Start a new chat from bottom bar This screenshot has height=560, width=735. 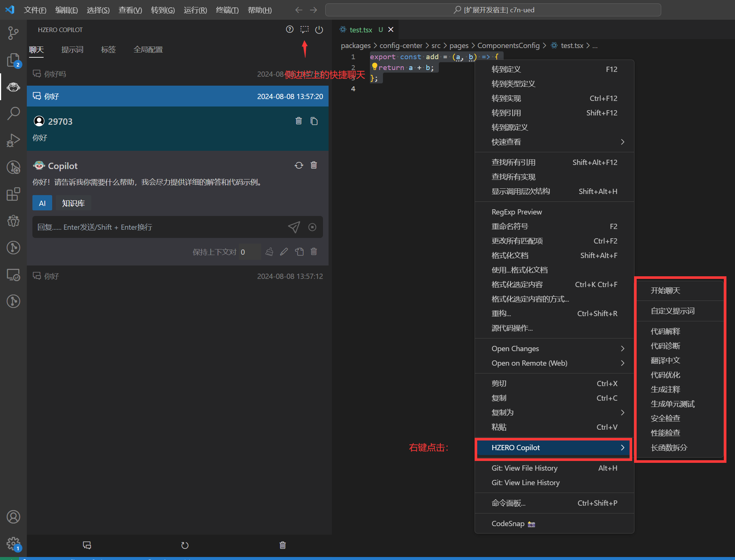[x=87, y=545]
